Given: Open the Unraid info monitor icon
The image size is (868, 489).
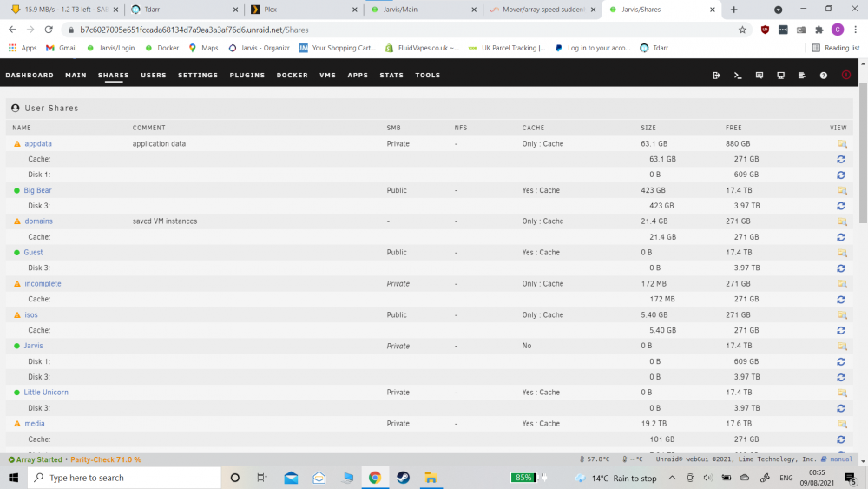Looking at the screenshot, I should click(x=780, y=76).
